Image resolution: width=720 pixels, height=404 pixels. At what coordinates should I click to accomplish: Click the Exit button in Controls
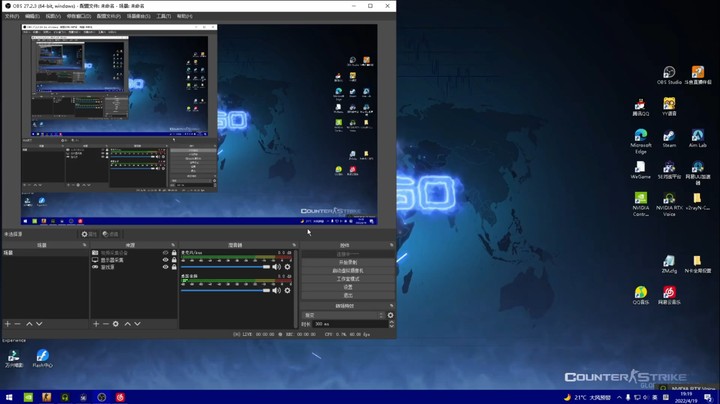[348, 295]
